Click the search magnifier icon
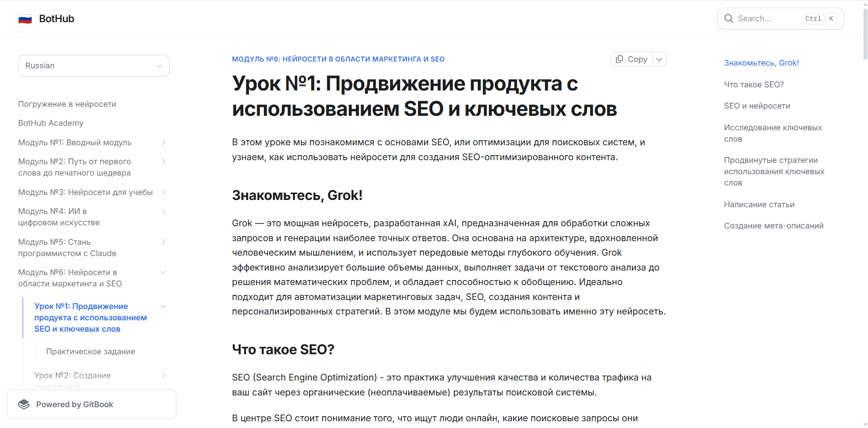 [x=729, y=19]
